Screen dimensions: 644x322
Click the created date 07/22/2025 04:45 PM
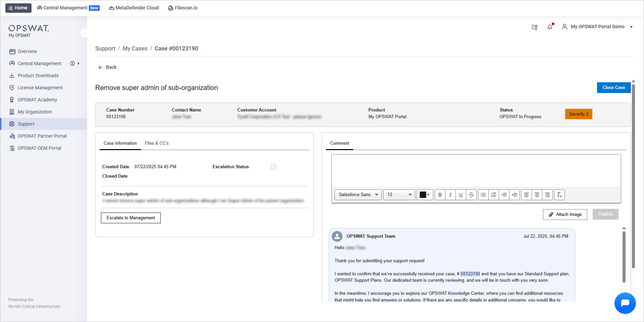[155, 167]
